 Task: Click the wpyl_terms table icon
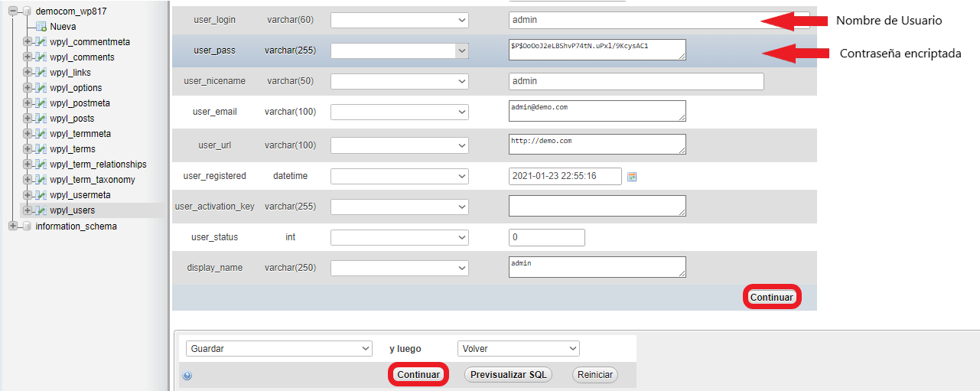click(x=41, y=149)
